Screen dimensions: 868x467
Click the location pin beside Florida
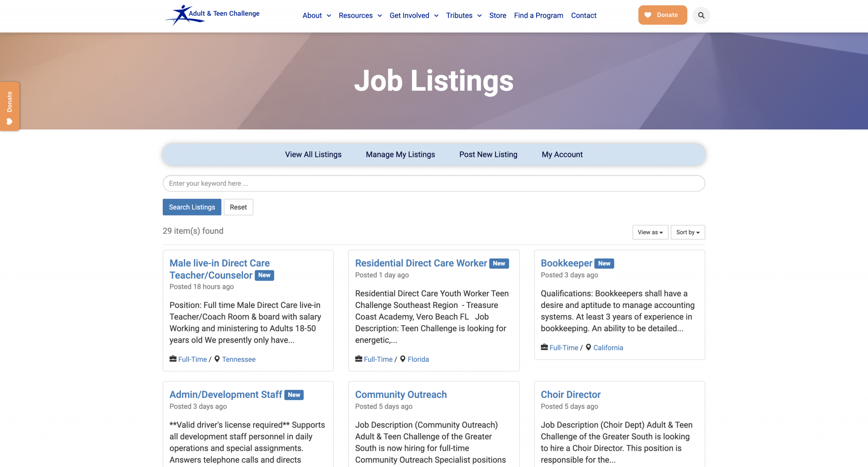click(403, 359)
